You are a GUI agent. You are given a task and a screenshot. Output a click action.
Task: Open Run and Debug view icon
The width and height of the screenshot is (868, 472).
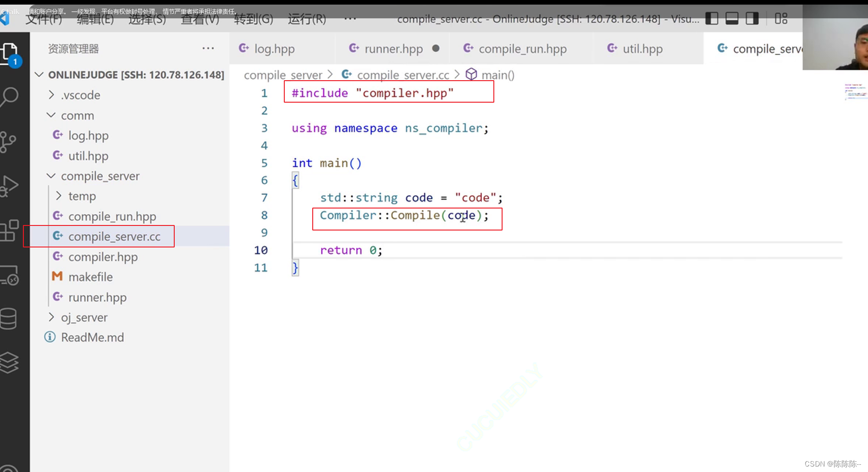tap(9, 186)
